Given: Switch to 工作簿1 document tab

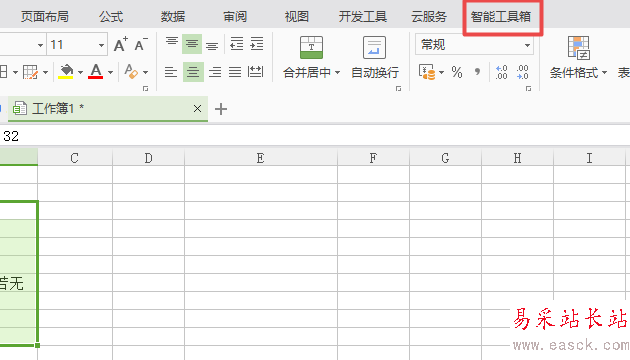Looking at the screenshot, I should pos(108,108).
